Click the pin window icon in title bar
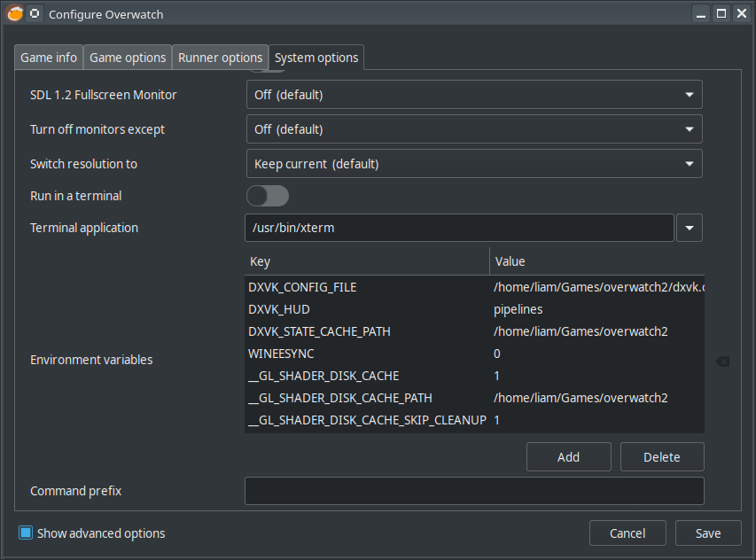The width and height of the screenshot is (756, 560). click(x=35, y=13)
